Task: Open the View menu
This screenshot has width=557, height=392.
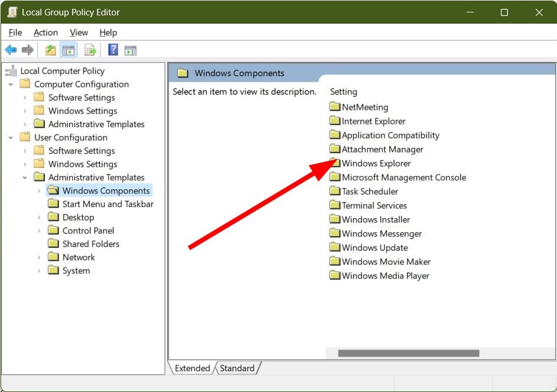Action: (x=79, y=33)
